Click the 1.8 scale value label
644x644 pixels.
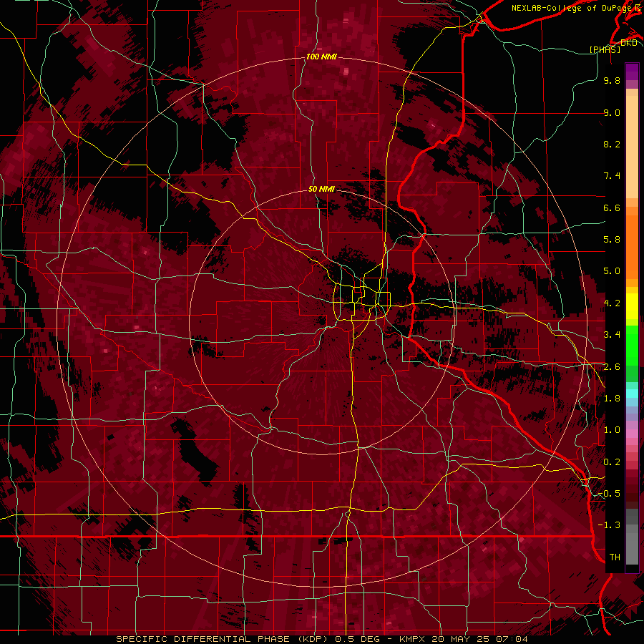coord(612,399)
